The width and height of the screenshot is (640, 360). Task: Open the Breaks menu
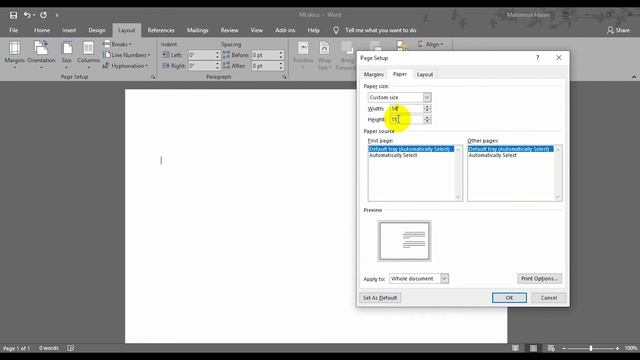click(118, 44)
